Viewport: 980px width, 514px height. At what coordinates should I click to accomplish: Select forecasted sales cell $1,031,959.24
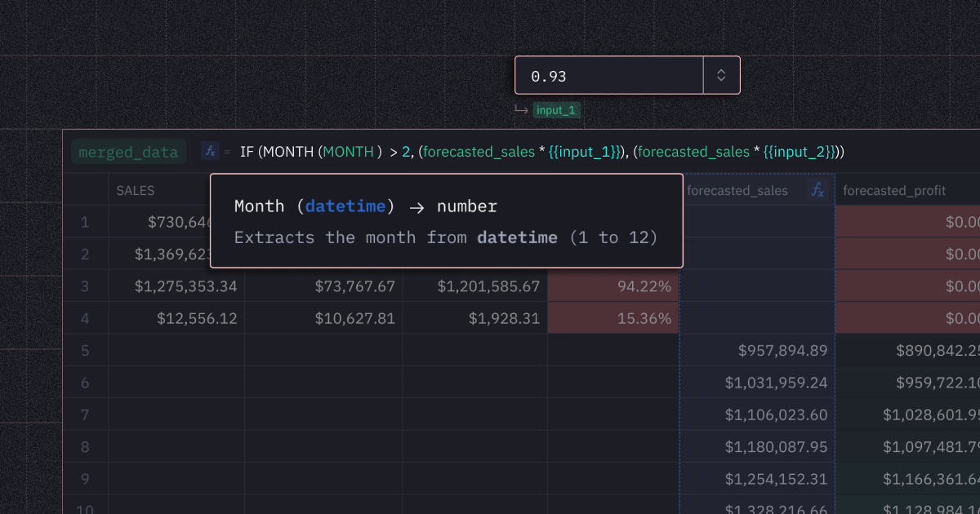[757, 382]
